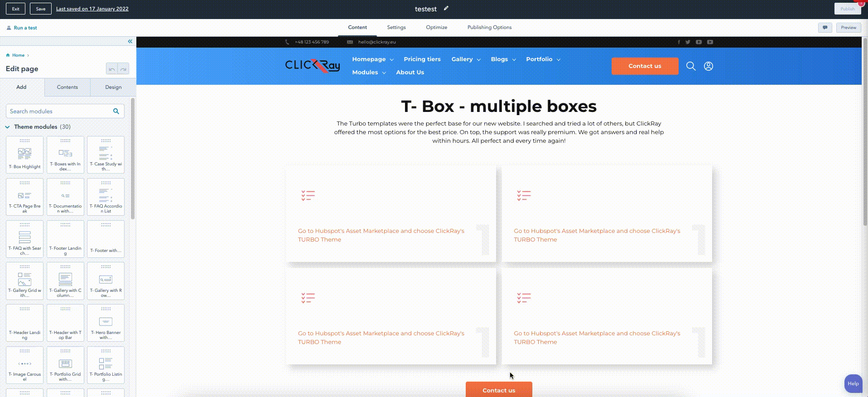Switch to the Contents tab in sidebar
Viewport: 868px width, 397px height.
pos(68,87)
